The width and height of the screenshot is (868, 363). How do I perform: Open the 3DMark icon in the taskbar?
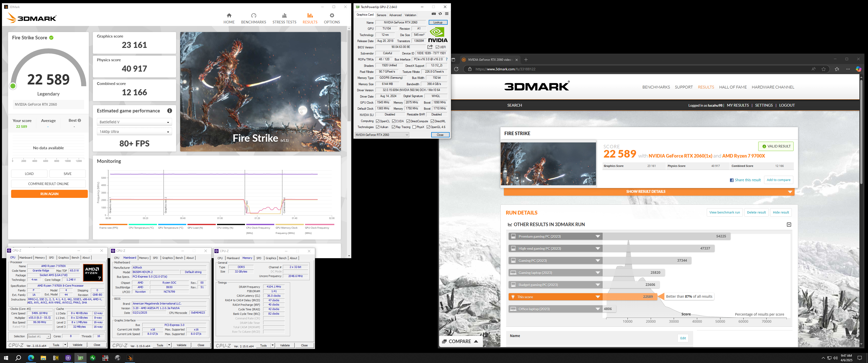(x=130, y=358)
